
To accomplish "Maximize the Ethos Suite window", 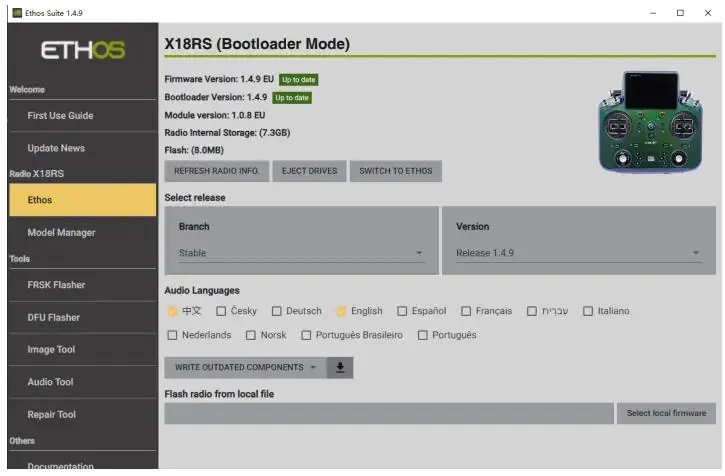I will pos(680,13).
